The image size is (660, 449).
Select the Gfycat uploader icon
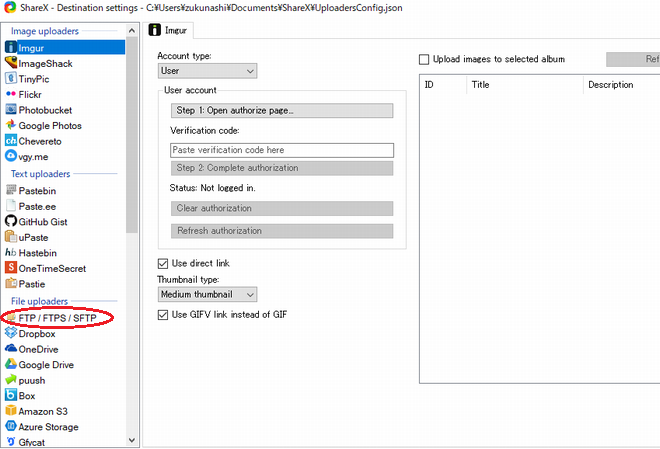coord(11,442)
